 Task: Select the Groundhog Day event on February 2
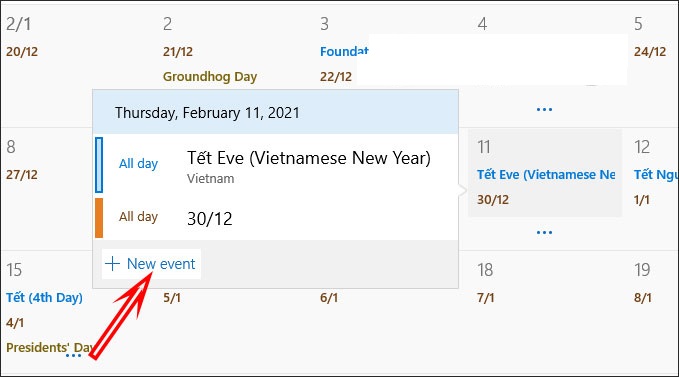click(210, 77)
